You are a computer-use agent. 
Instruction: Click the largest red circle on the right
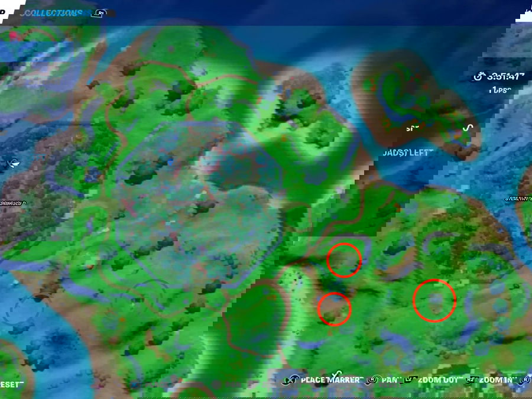[434, 301]
